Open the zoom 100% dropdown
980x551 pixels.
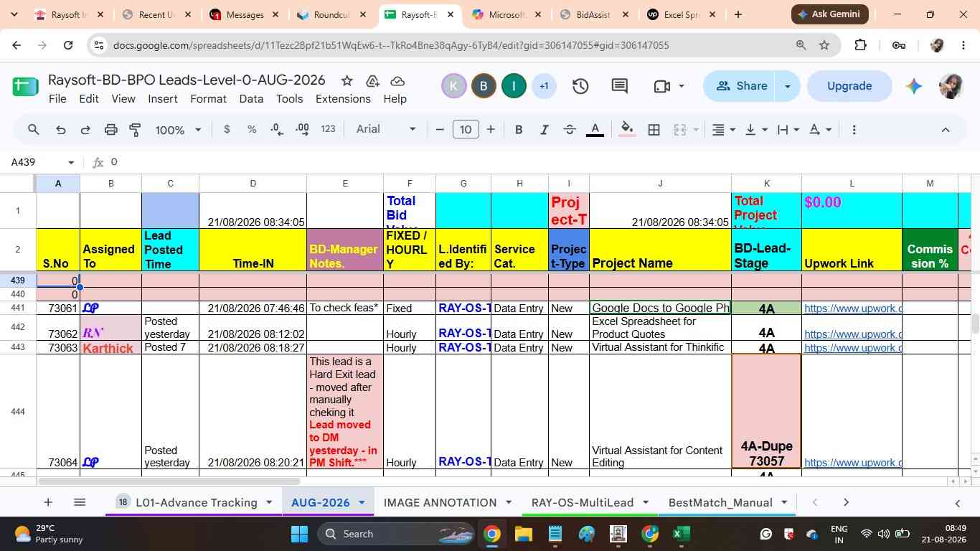(x=178, y=130)
